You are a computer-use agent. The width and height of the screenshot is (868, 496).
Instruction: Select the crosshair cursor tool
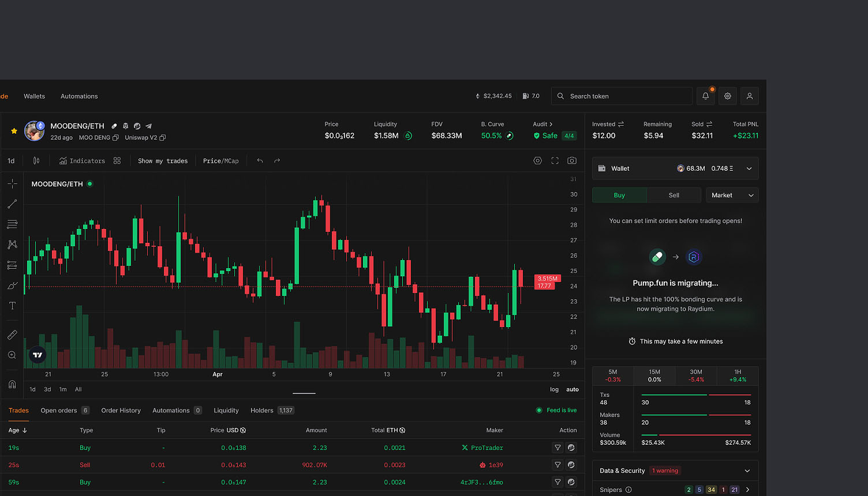pyautogui.click(x=12, y=183)
